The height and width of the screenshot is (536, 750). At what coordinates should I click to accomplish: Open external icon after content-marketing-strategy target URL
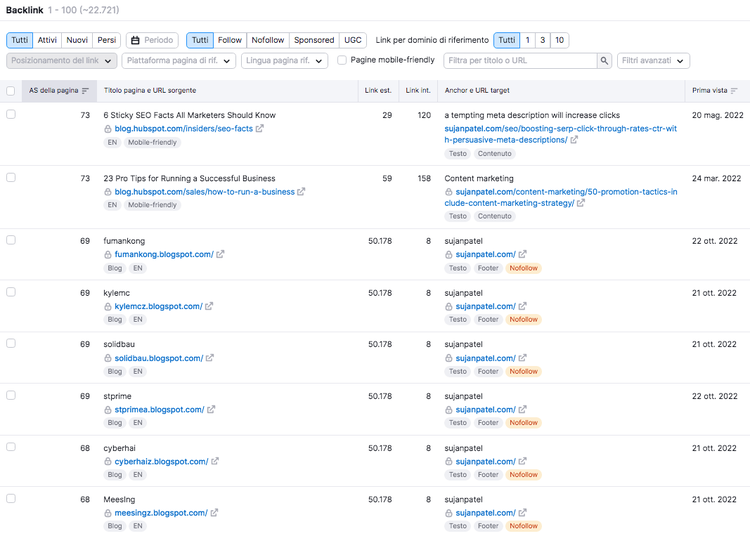click(x=581, y=203)
